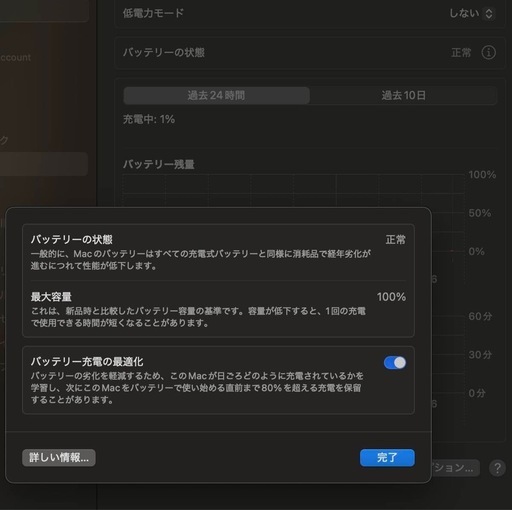Select the 最大容量 100% value
This screenshot has width=512, height=510.
[391, 297]
